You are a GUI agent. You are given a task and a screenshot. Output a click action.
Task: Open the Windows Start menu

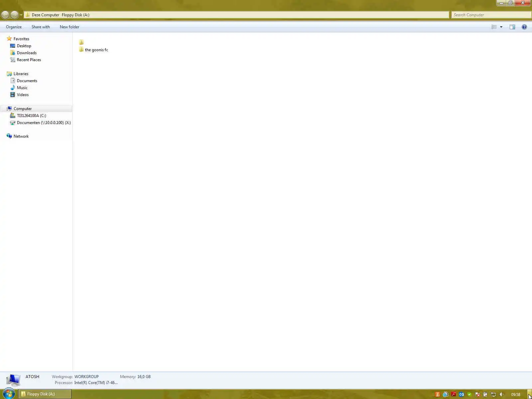(x=9, y=394)
